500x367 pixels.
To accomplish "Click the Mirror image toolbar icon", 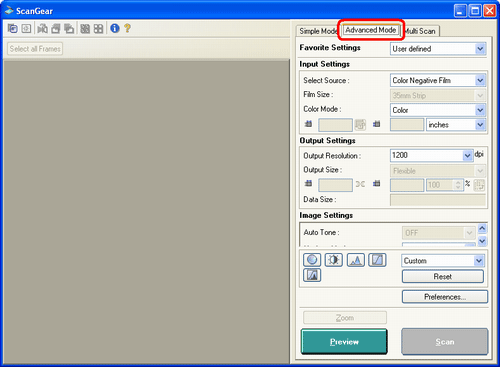I will coord(42,29).
